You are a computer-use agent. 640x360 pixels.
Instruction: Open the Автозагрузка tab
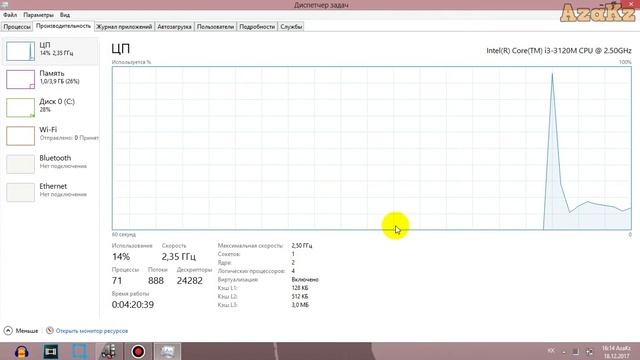coord(174,27)
